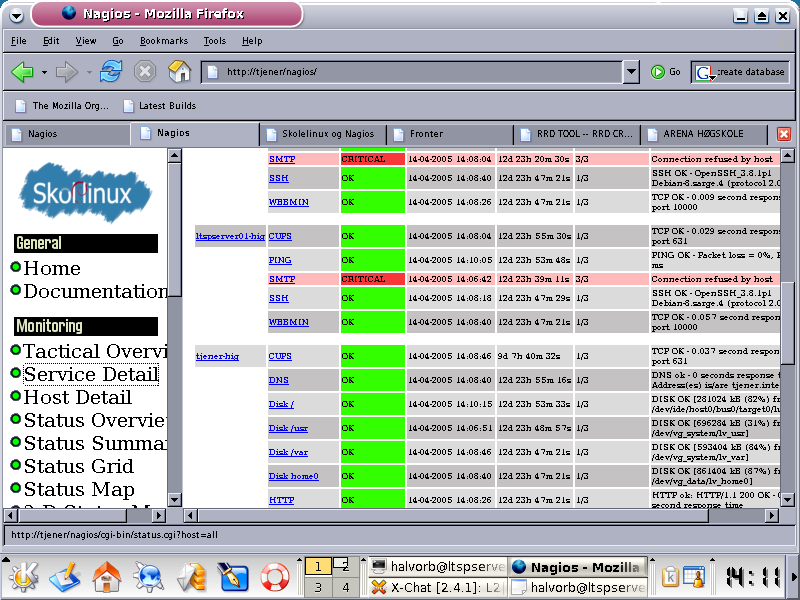The height and width of the screenshot is (600, 800).
Task: Expand the hidden panel icons arrow at right
Action: click(x=794, y=577)
